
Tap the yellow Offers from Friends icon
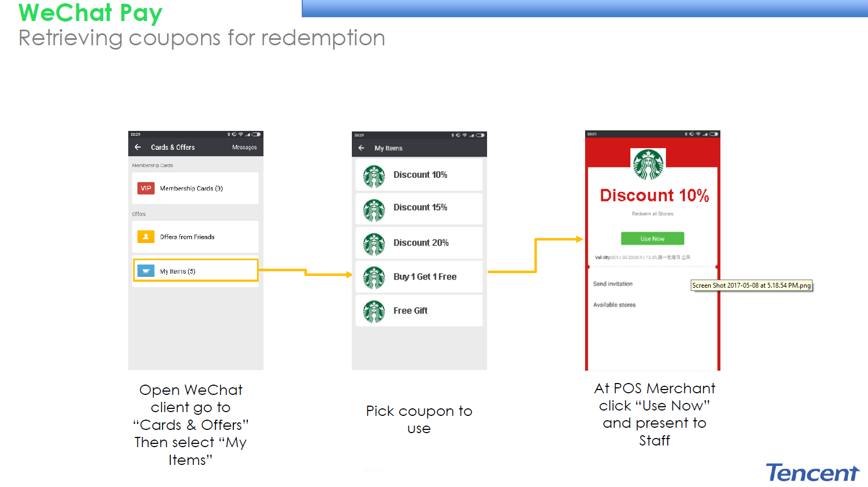146,236
